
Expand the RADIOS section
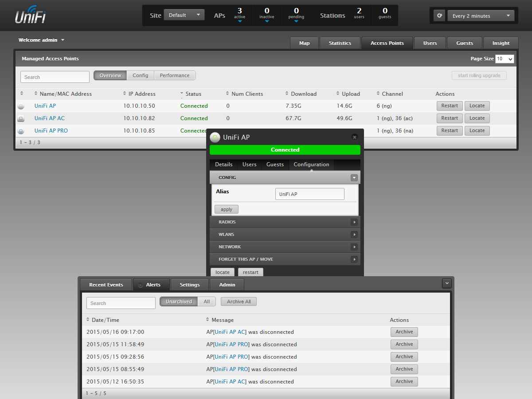pos(285,222)
